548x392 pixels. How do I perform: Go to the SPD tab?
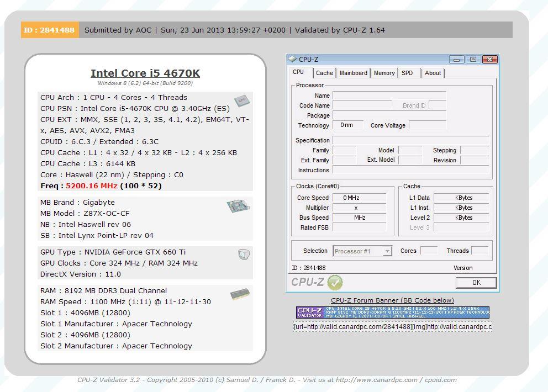pos(407,73)
